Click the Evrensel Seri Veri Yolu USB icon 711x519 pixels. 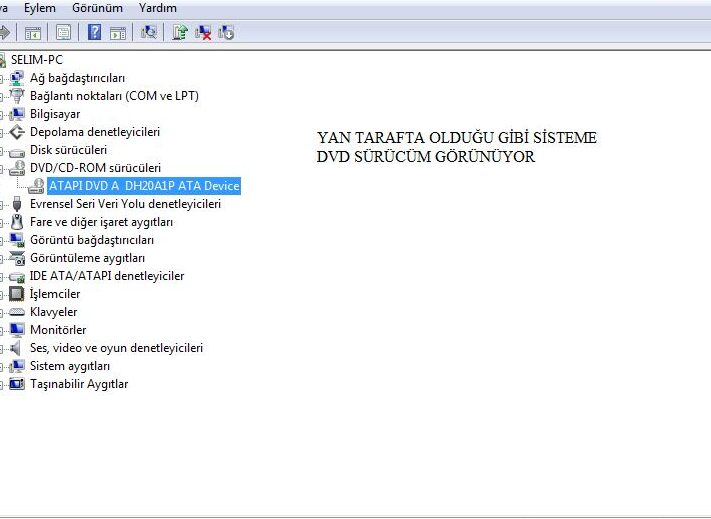17,204
